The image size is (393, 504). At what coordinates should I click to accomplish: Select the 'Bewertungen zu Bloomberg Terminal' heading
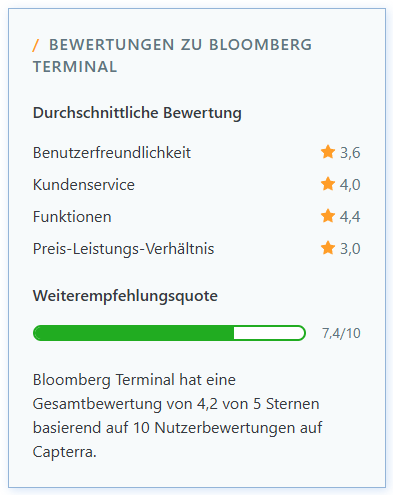click(172, 56)
